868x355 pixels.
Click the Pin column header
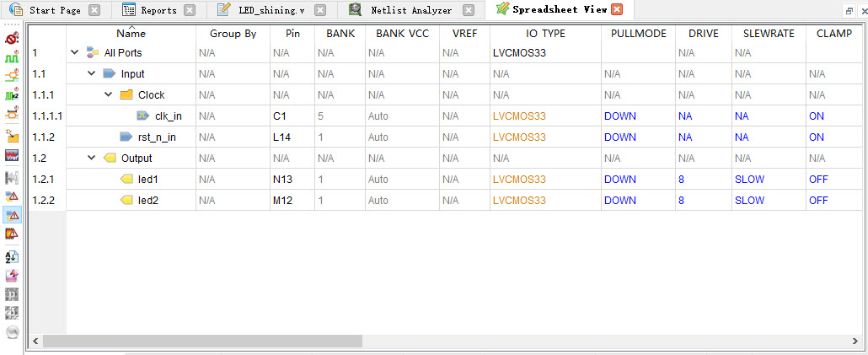pyautogui.click(x=292, y=33)
